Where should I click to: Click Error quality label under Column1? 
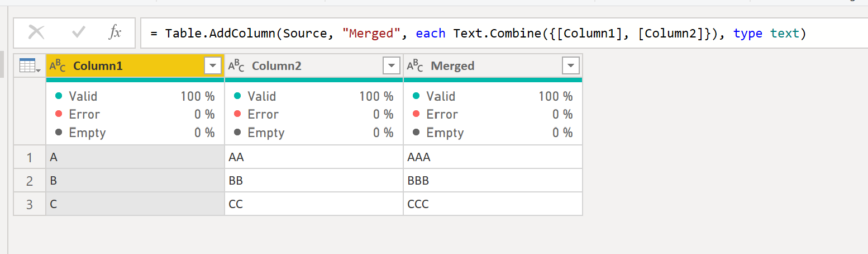pyautogui.click(x=84, y=114)
